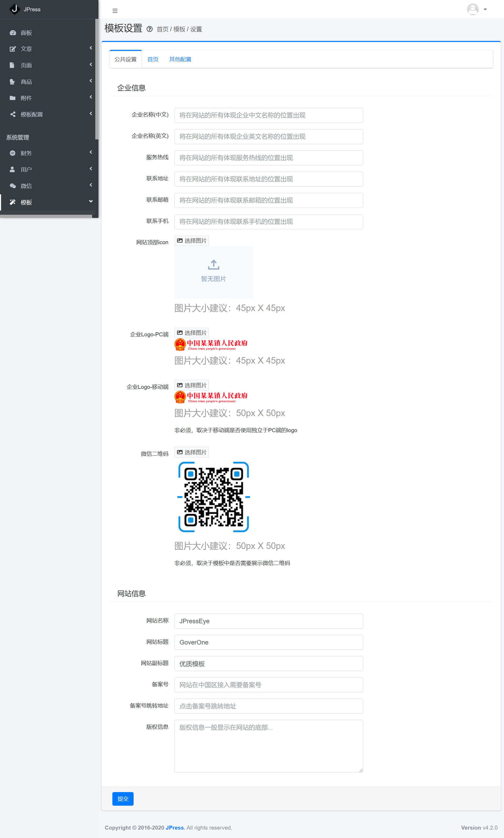Focus the 备案号跳转地址 input field
Image resolution: width=504 pixels, height=838 pixels.
point(269,706)
